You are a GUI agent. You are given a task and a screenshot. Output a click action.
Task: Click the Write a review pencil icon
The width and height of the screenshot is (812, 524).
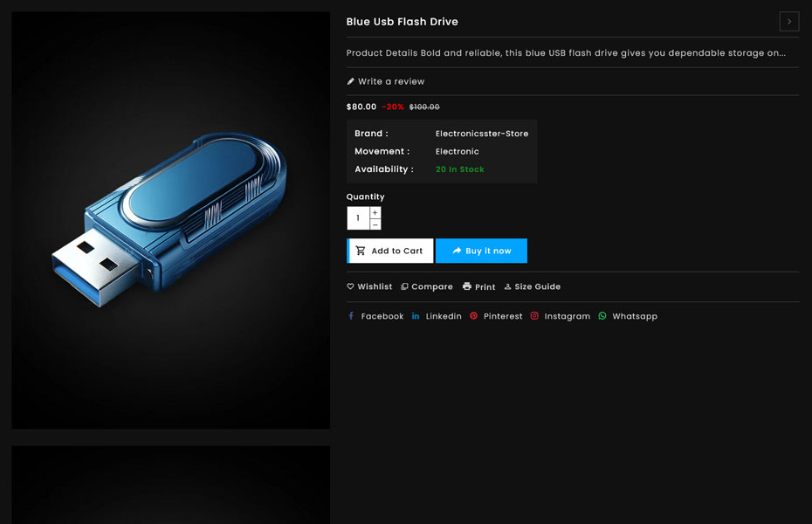click(x=351, y=81)
